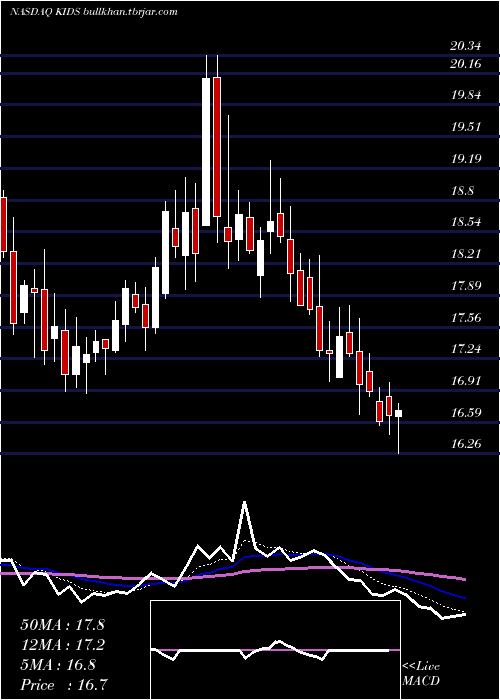Click the 17.56 price level label
This screenshot has height=700, width=500.
pos(466,317)
